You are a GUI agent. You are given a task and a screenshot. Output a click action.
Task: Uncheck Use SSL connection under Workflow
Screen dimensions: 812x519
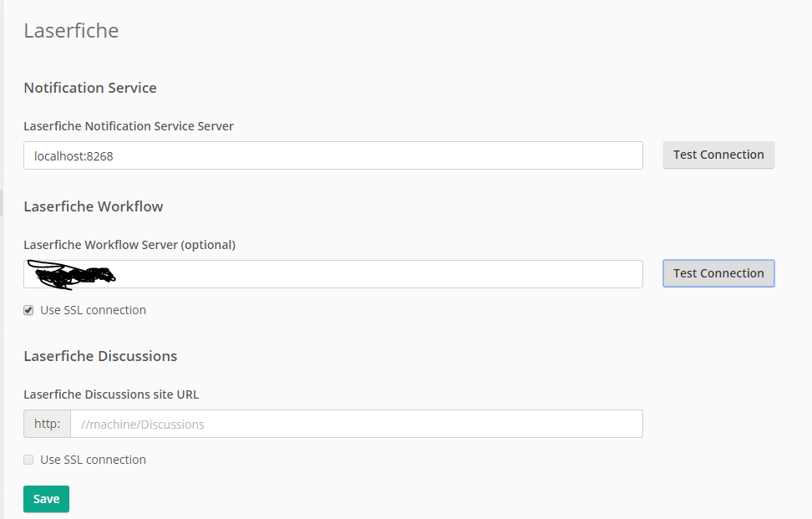(x=28, y=310)
